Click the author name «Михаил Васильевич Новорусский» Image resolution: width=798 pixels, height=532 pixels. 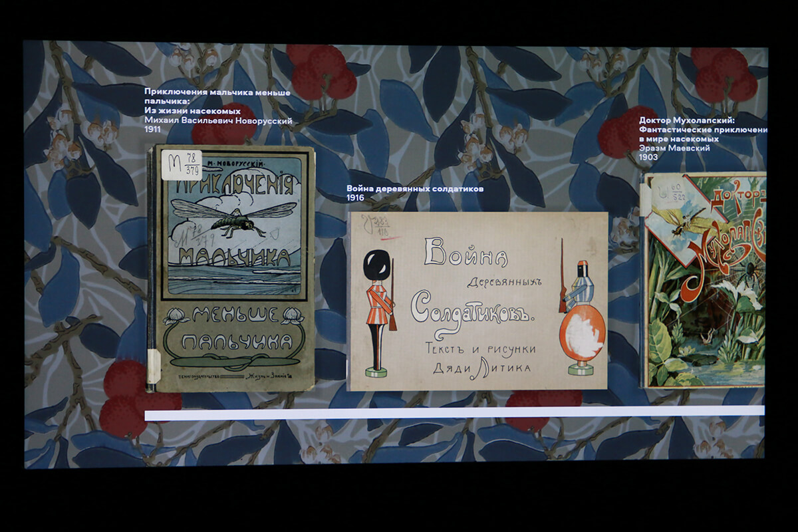point(218,120)
